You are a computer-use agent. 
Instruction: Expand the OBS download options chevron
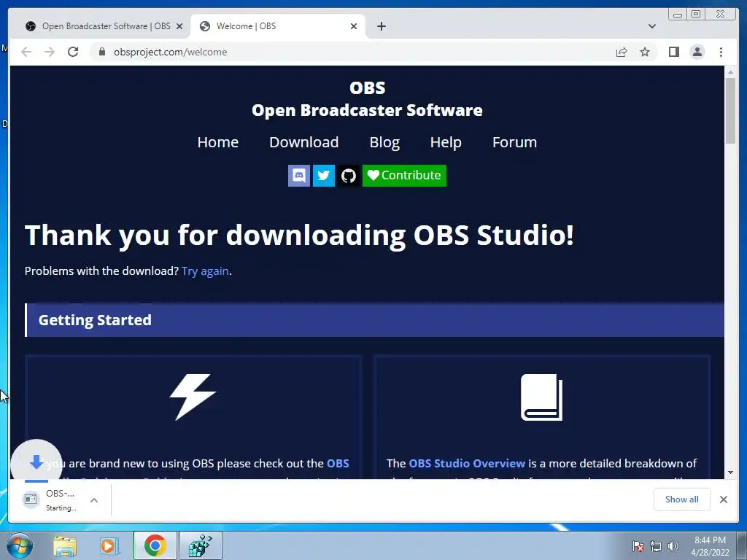(94, 500)
